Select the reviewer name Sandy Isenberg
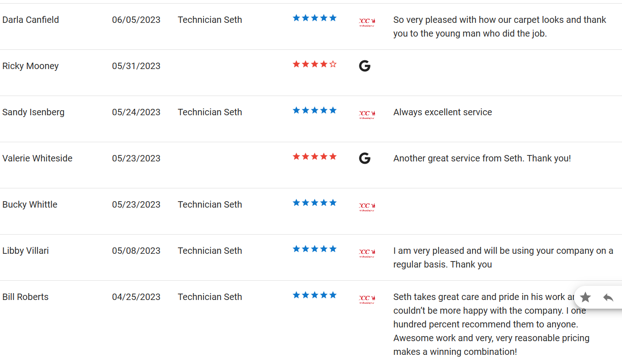The image size is (622, 364). pos(33,112)
